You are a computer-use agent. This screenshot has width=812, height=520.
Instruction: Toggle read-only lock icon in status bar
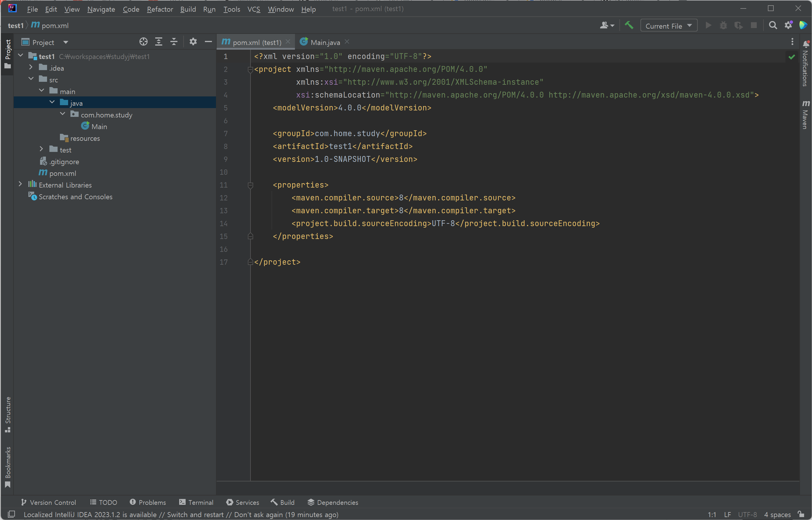point(801,514)
